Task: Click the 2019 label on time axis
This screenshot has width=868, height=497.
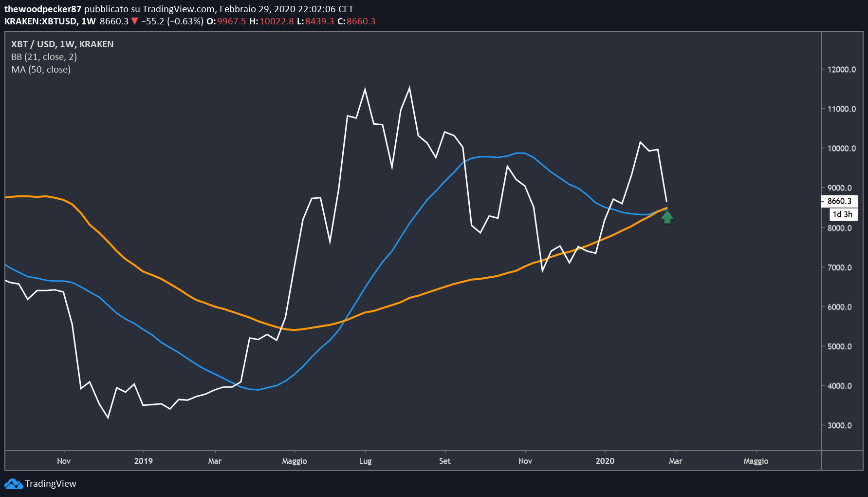Action: 144,461
